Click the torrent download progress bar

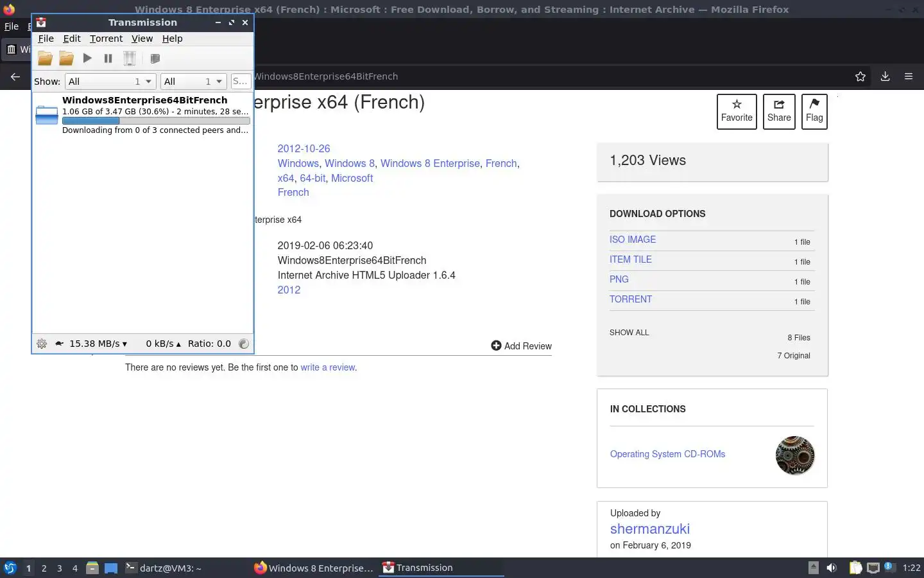(156, 121)
